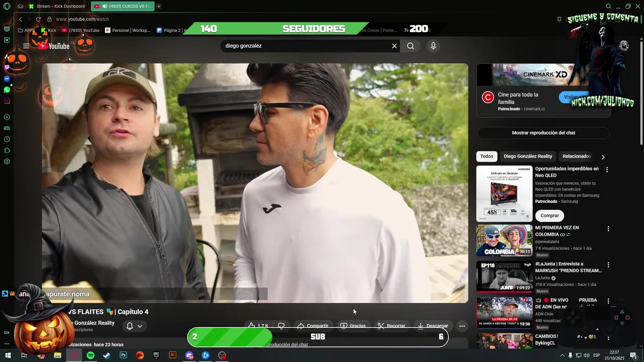Open the APPS bookmarks folder

click(x=26, y=30)
